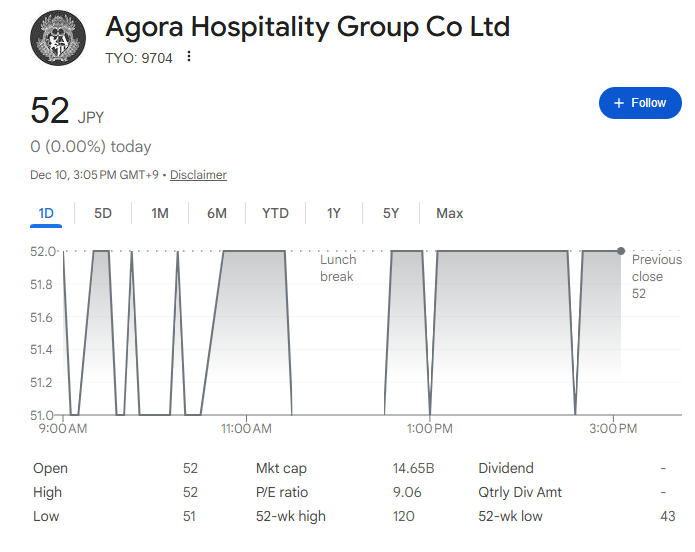Click the Agora Hospitality company logo
This screenshot has width=695, height=552.
pos(59,39)
